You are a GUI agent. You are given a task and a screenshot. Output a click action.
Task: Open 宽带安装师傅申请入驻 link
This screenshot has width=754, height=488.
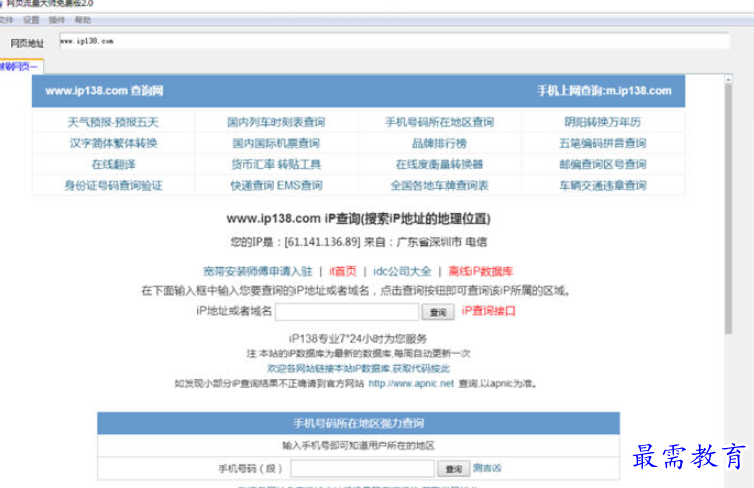[x=258, y=271]
